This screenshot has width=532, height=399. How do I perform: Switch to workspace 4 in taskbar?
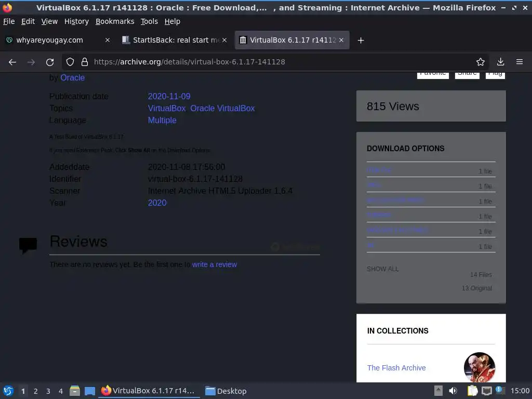[x=61, y=391]
